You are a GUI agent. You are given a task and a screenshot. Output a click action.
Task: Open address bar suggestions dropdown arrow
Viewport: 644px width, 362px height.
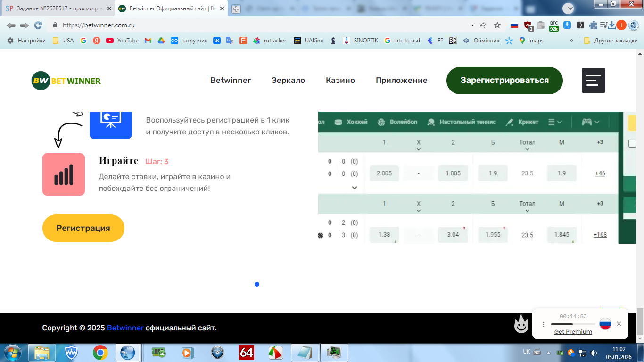point(472,25)
